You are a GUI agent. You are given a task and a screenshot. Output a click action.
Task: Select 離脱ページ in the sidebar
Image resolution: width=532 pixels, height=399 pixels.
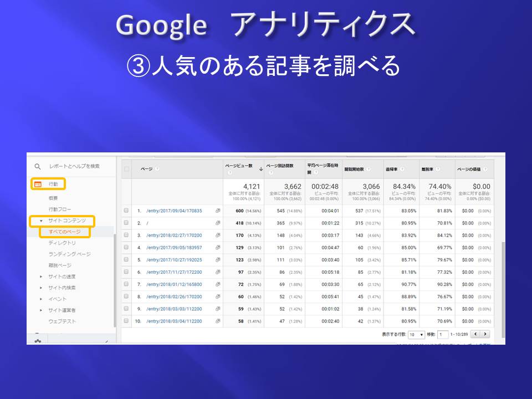tap(60, 265)
